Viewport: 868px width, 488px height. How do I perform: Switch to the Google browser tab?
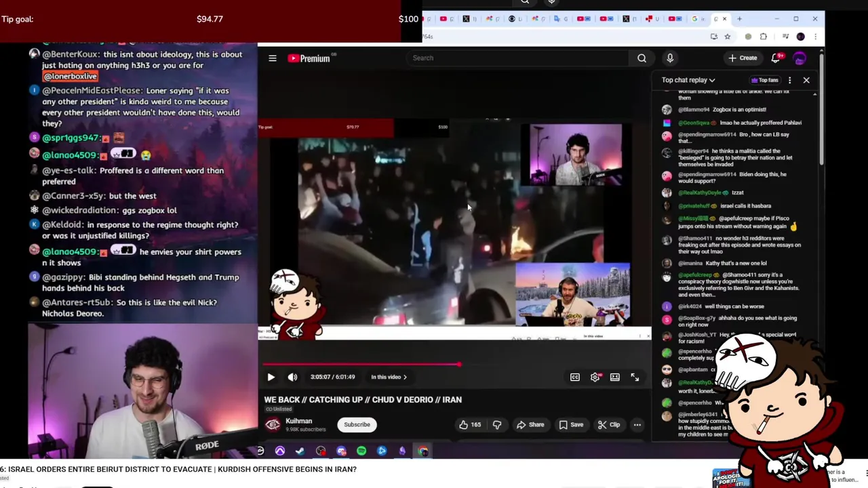[697, 19]
